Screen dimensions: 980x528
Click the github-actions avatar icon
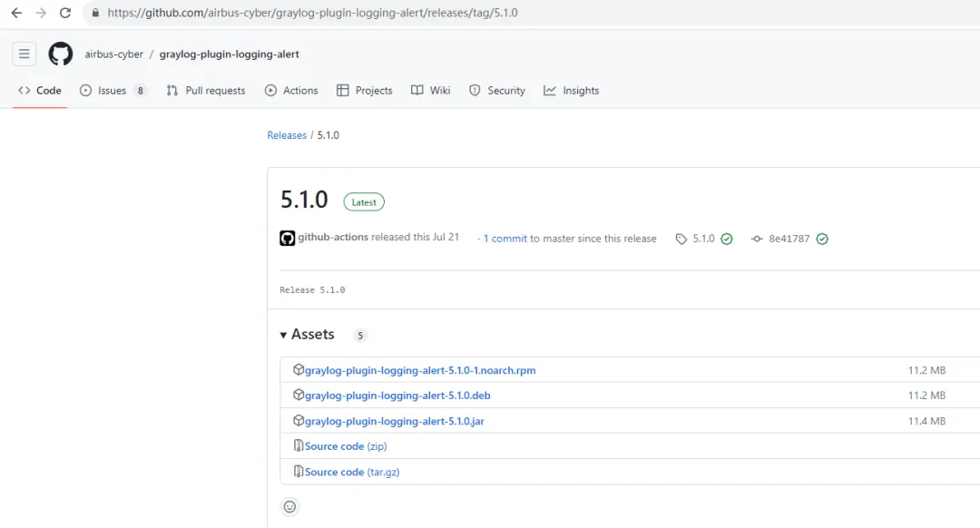pyautogui.click(x=288, y=239)
